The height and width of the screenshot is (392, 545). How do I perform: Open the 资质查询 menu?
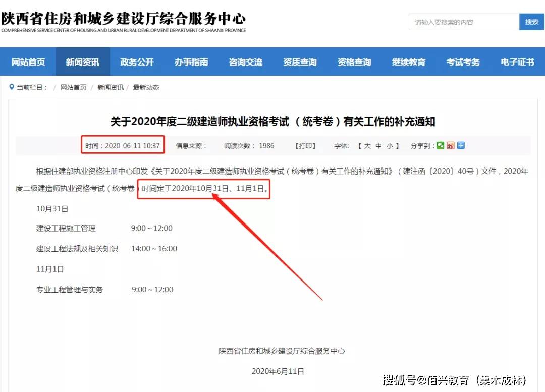300,61
